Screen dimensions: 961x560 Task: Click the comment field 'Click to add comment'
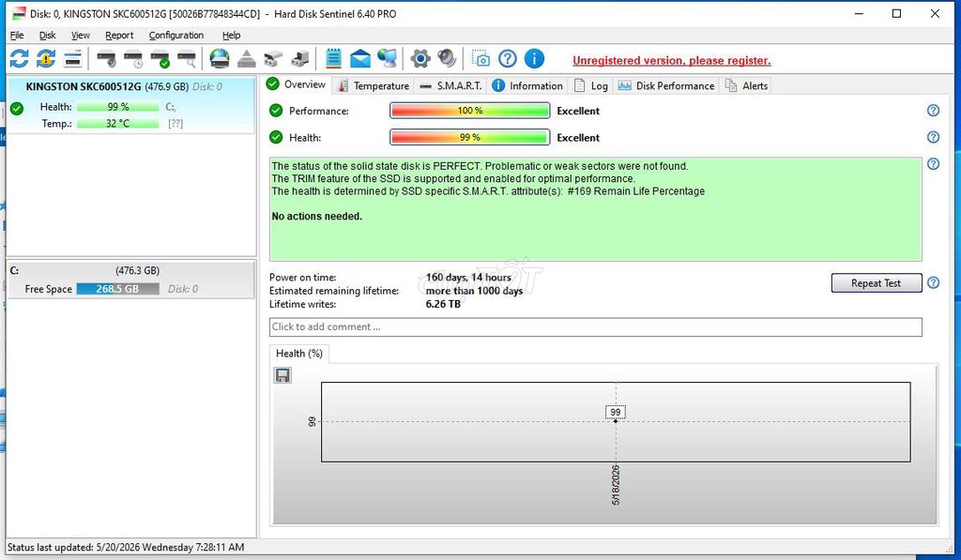point(595,326)
